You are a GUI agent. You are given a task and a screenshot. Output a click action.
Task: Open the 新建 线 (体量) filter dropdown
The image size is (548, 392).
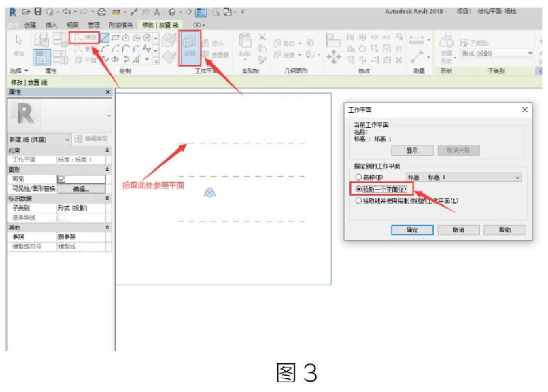point(39,139)
